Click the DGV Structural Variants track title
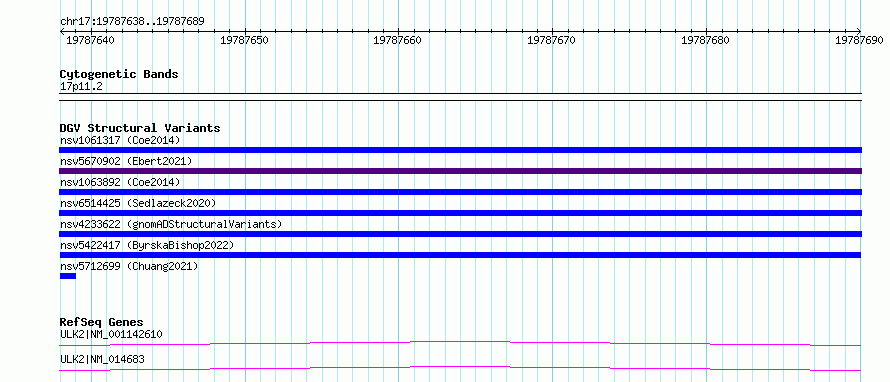Image resolution: width=890 pixels, height=382 pixels. pos(140,128)
